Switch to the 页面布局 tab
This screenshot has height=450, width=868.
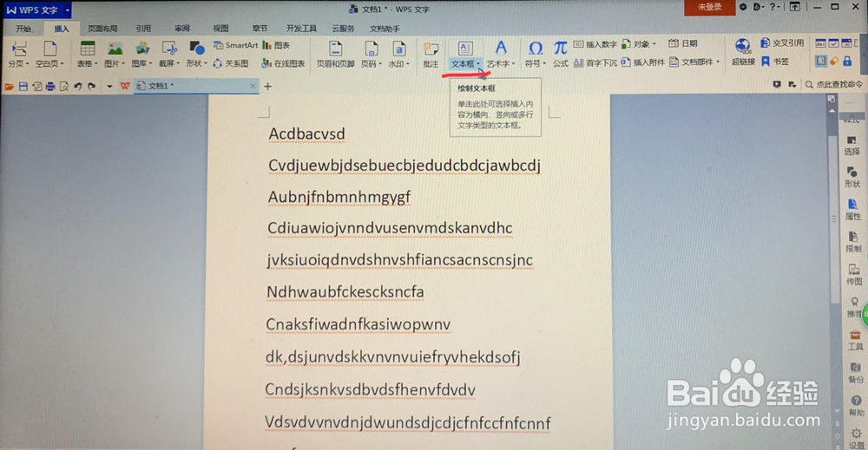(x=102, y=29)
